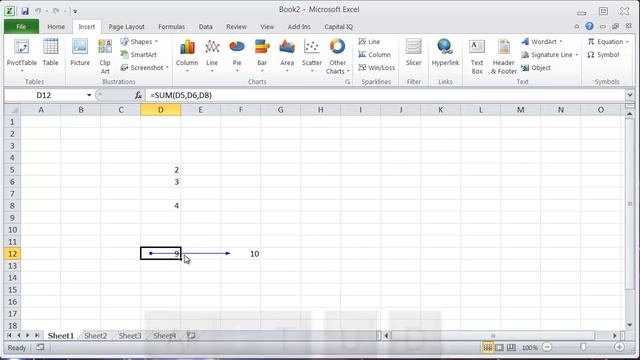The width and height of the screenshot is (640, 360).
Task: Insert a Picture from file
Action: click(x=80, y=53)
